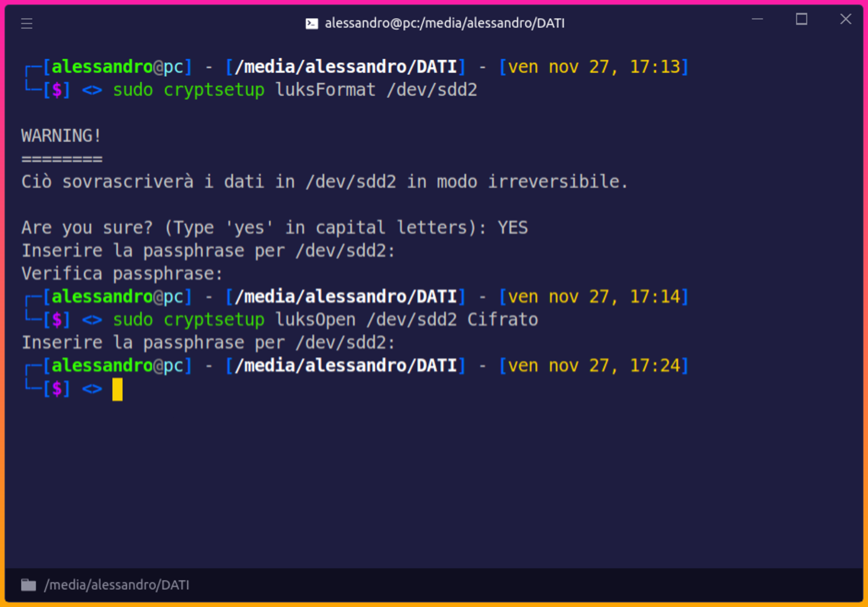Click the WARNING! heading in the output

click(60, 135)
